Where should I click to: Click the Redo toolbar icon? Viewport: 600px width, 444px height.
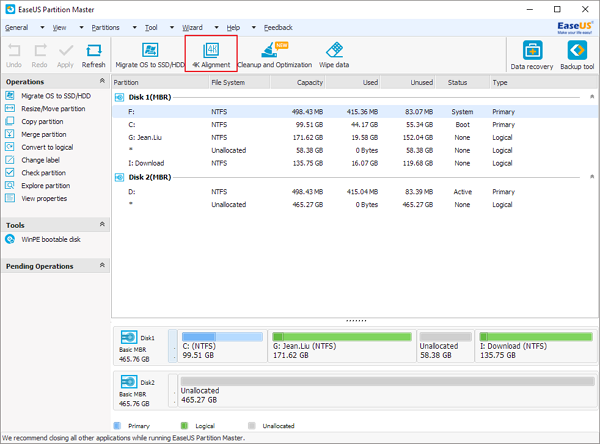point(39,56)
